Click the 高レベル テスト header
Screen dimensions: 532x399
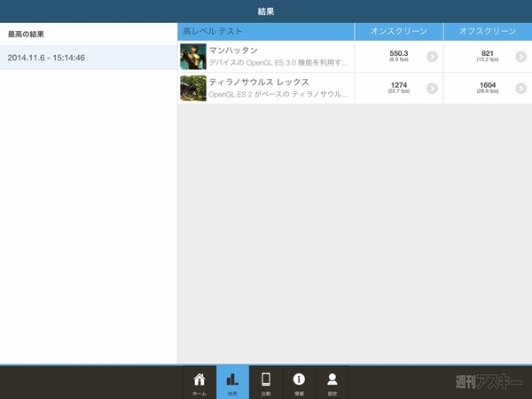266,32
